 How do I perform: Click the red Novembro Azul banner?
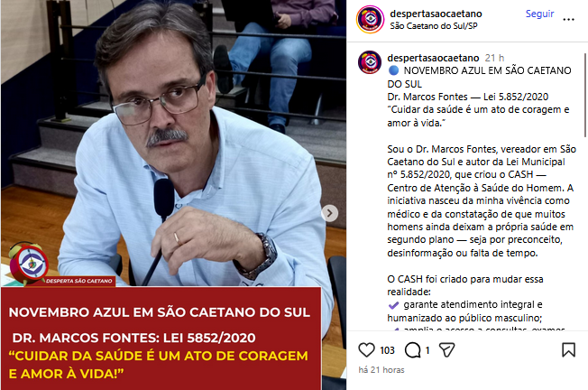pyautogui.click(x=161, y=339)
